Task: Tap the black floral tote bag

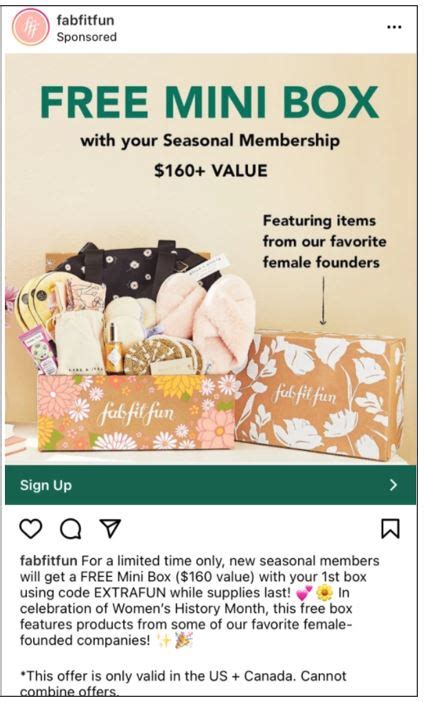Action: tap(134, 269)
